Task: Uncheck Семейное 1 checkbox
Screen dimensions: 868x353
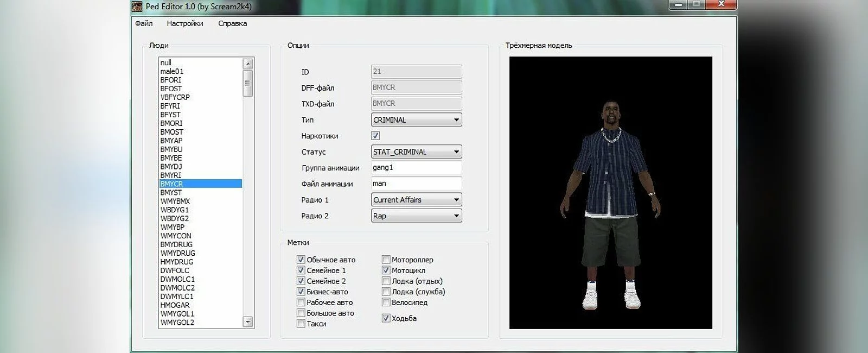Action: tap(301, 270)
